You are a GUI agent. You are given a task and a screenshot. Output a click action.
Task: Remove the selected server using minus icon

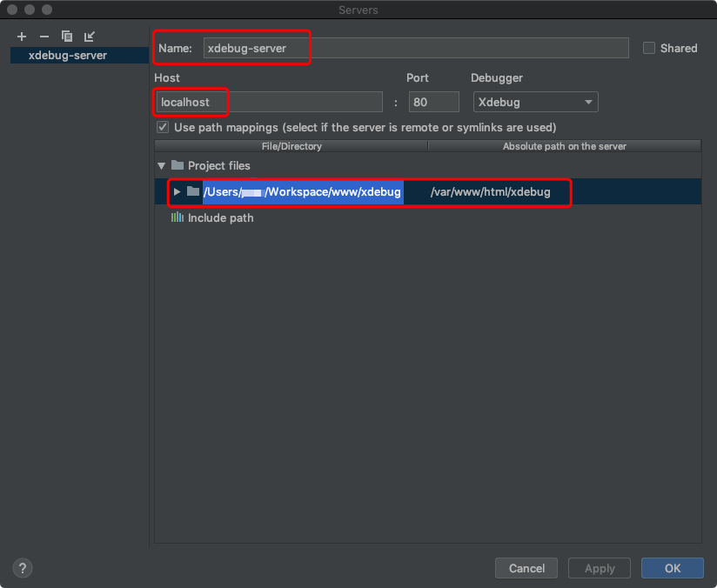click(44, 37)
